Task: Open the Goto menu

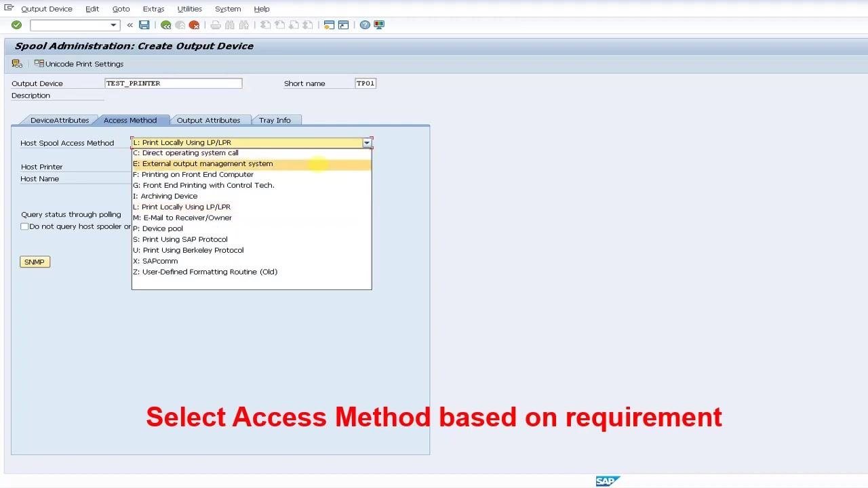Action: point(121,9)
